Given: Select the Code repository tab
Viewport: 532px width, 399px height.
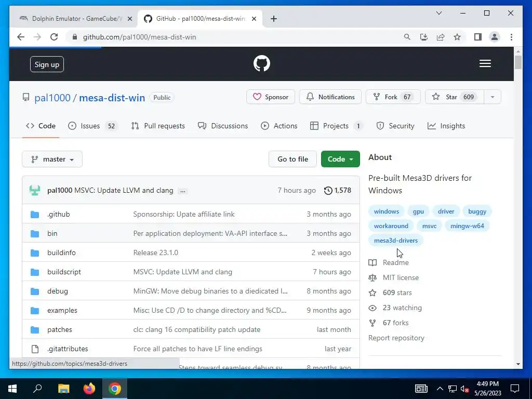Looking at the screenshot, I should (x=41, y=126).
